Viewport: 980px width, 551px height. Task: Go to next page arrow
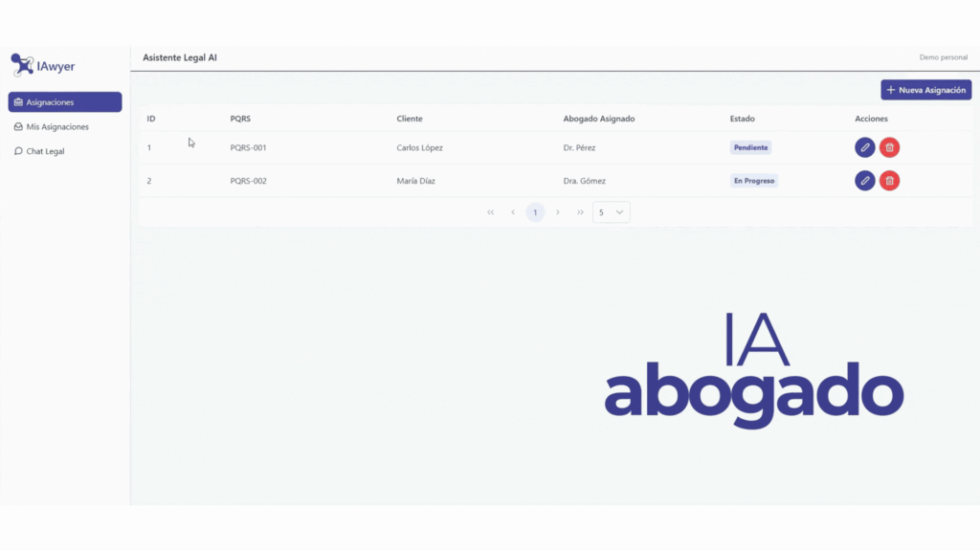click(558, 212)
